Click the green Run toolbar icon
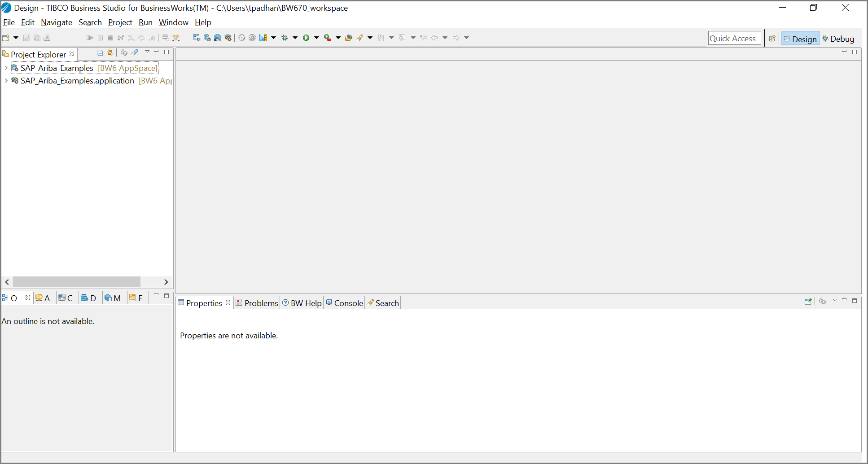 [306, 38]
